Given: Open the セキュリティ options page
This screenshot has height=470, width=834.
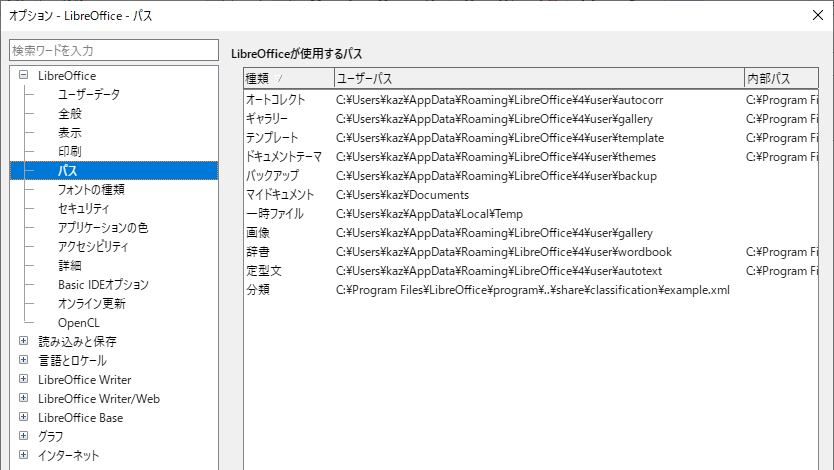Looking at the screenshot, I should point(84,209).
